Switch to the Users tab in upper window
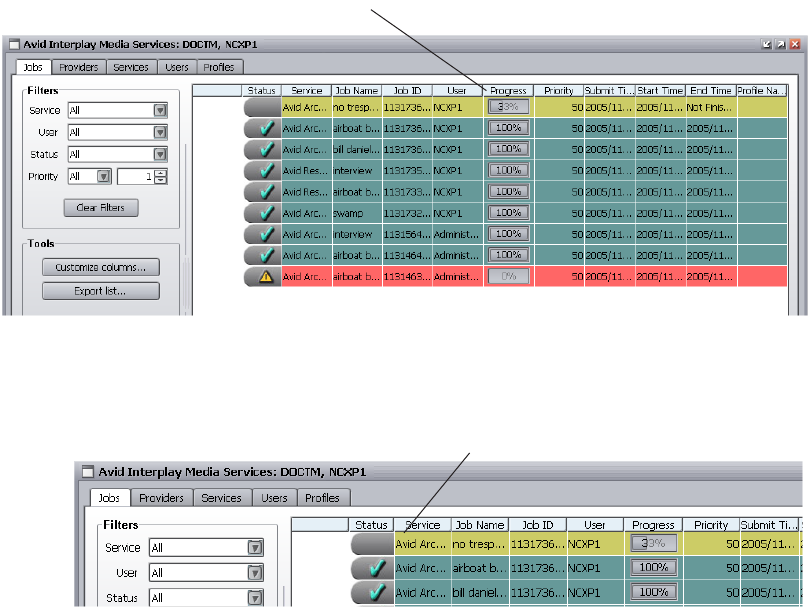Screen dimensions: 810x609 click(177, 67)
